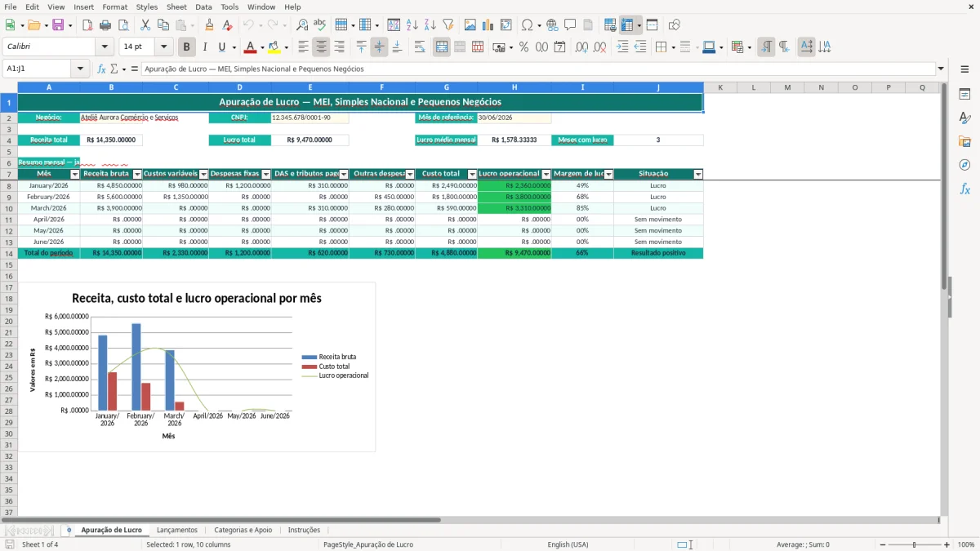Switch to the Categorias e Apoio sheet tab
Image resolution: width=980 pixels, height=551 pixels.
[x=243, y=531]
